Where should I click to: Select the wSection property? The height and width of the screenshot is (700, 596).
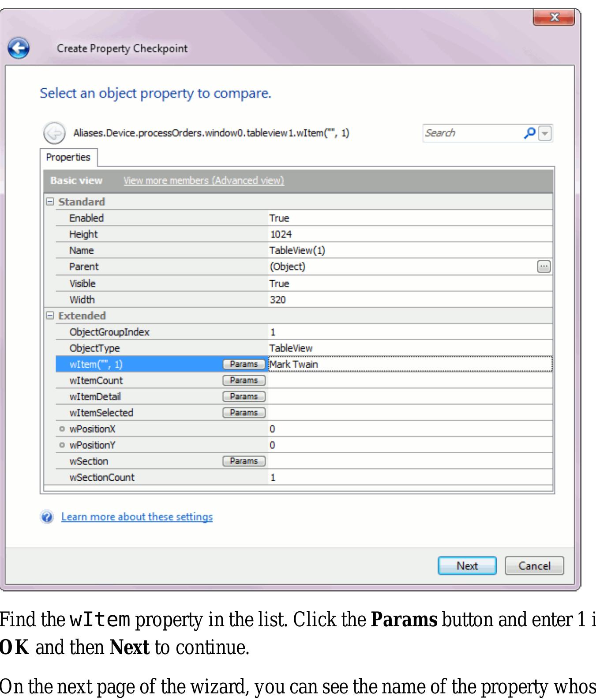pos(304,461)
